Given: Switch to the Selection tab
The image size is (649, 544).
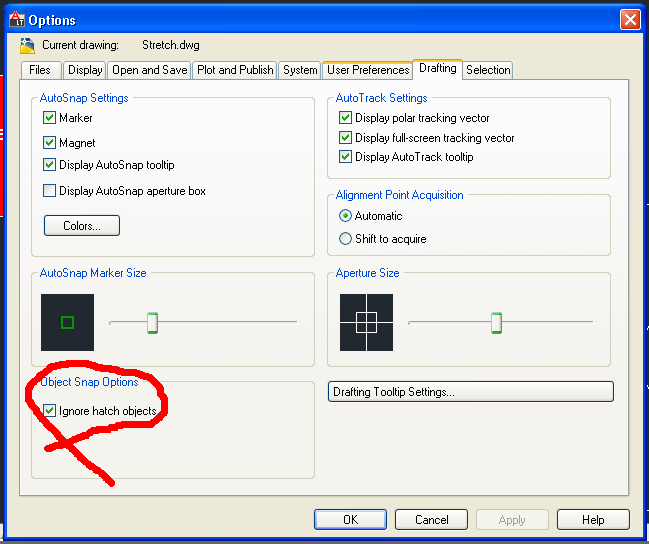Looking at the screenshot, I should [x=488, y=70].
